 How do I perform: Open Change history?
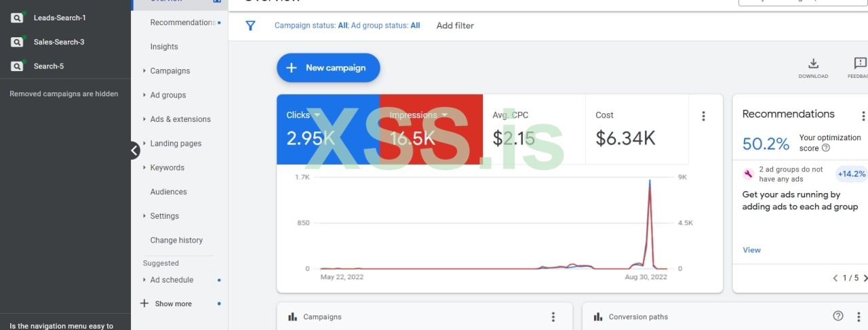click(176, 241)
